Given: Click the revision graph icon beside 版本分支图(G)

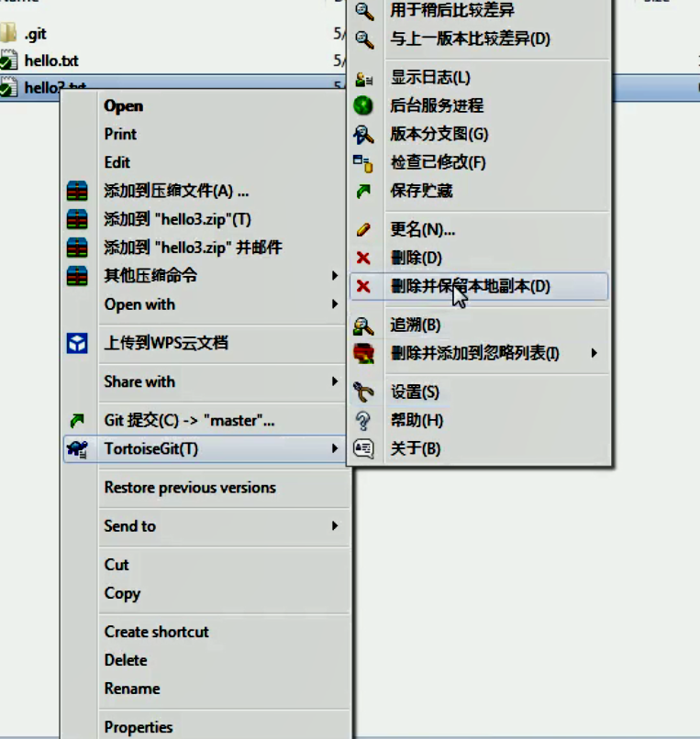Looking at the screenshot, I should (x=363, y=134).
